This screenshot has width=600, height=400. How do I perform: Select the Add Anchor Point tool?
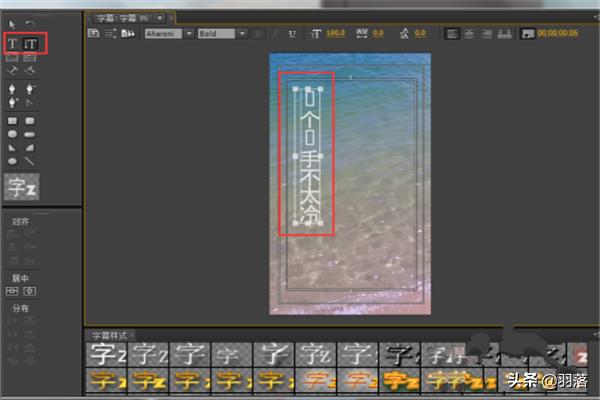click(x=12, y=102)
